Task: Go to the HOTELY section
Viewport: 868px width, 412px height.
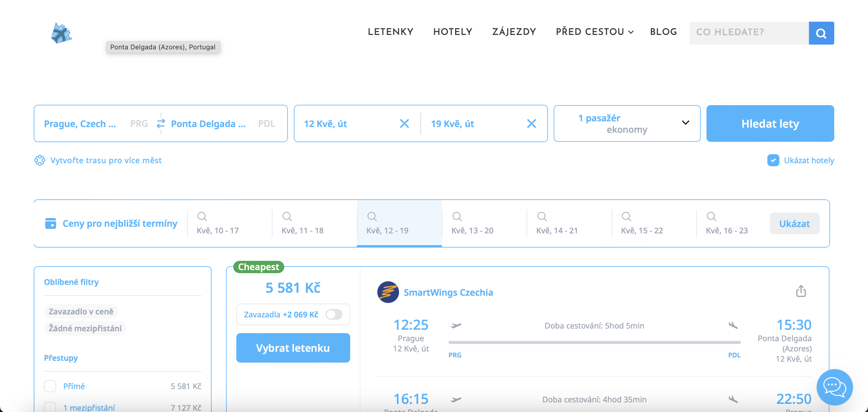Action: pyautogui.click(x=452, y=32)
